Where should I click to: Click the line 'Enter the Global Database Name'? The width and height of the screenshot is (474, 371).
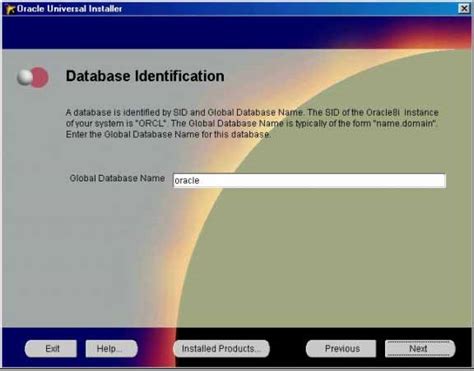coord(168,134)
